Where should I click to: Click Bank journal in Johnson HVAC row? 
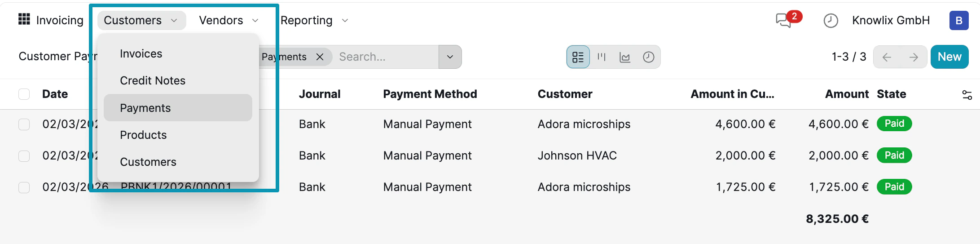tap(312, 155)
